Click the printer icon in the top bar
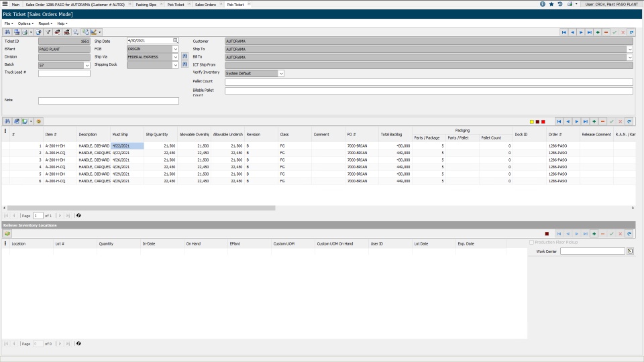644x362 pixels. tap(570, 4)
